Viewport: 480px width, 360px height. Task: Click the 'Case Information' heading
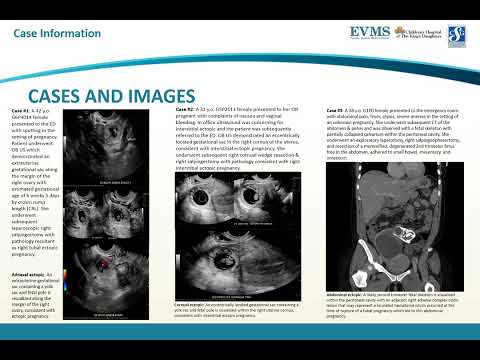(x=57, y=33)
